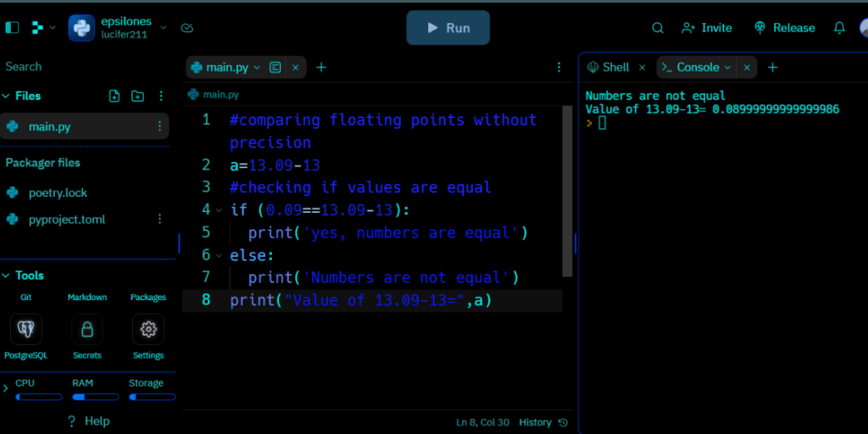Viewport: 868px width, 434px height.
Task: Click the RAM usage bar
Action: pos(95,397)
